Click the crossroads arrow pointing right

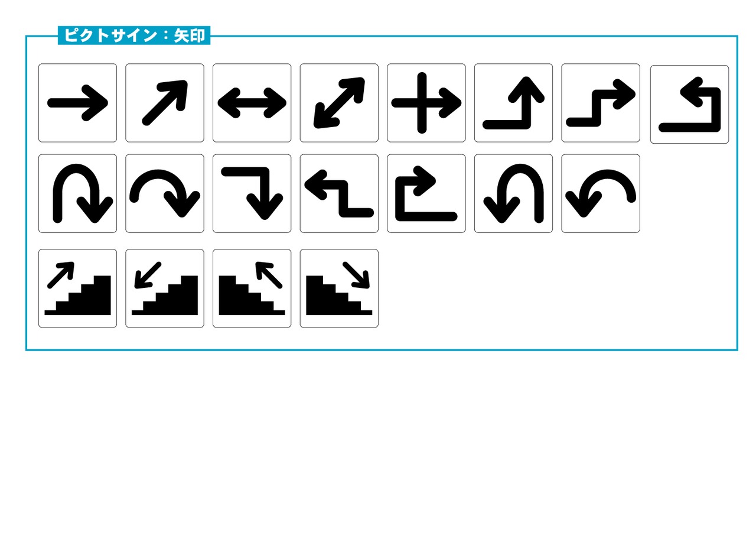point(426,103)
